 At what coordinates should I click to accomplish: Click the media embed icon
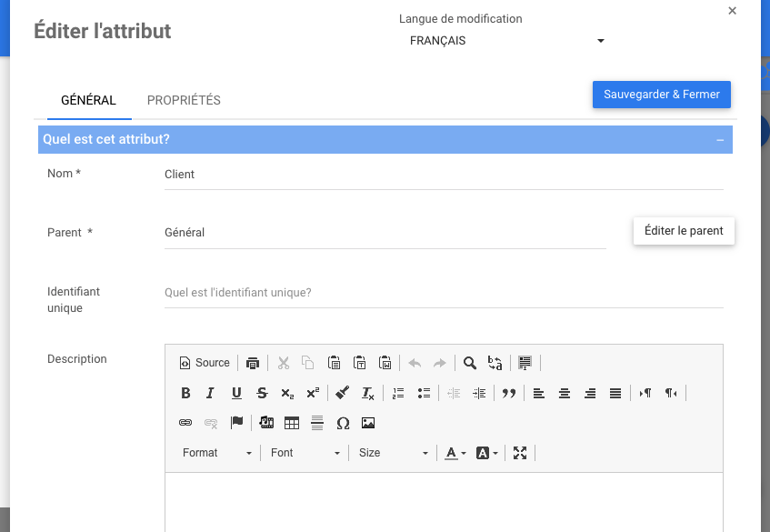click(266, 423)
